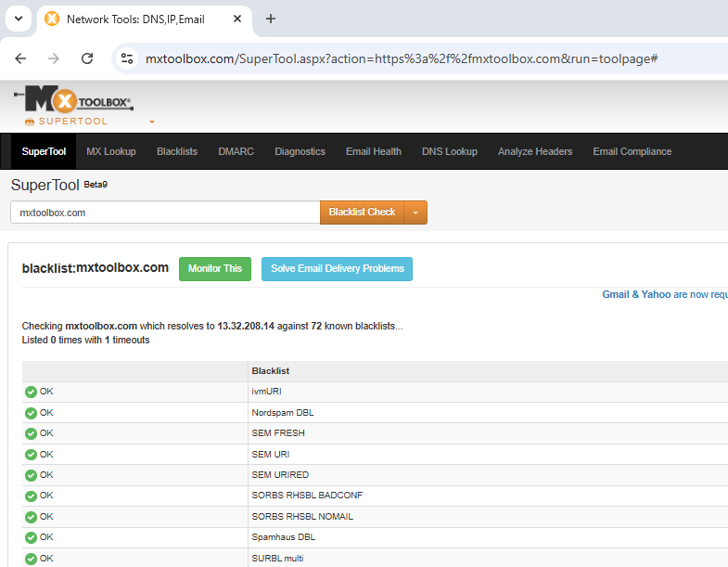Viewport: 728px width, 567px height.
Task: Click OK check icon for SORBS RHSBL BADCONF
Action: pyautogui.click(x=32, y=496)
